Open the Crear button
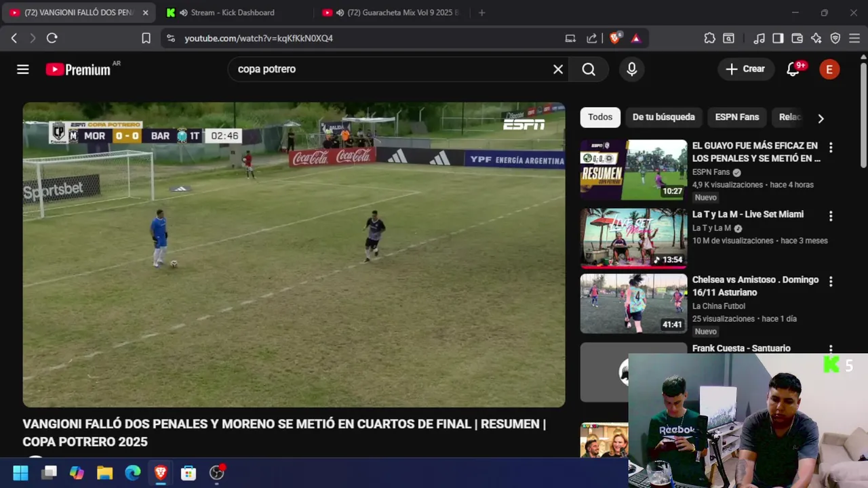 coord(745,69)
